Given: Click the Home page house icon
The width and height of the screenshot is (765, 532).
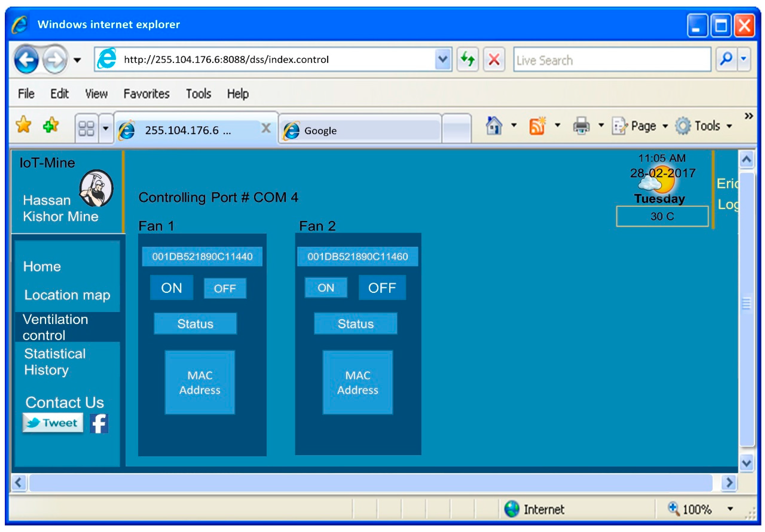Looking at the screenshot, I should (x=494, y=126).
